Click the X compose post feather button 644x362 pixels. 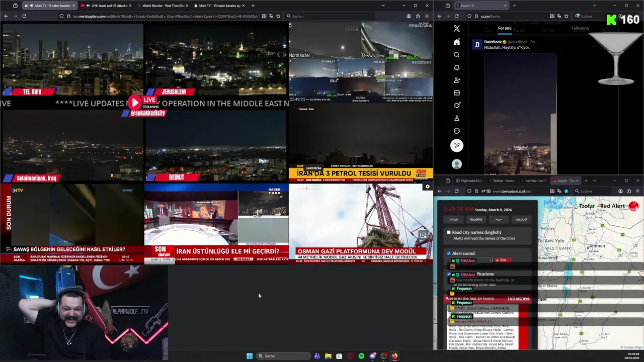(457, 146)
